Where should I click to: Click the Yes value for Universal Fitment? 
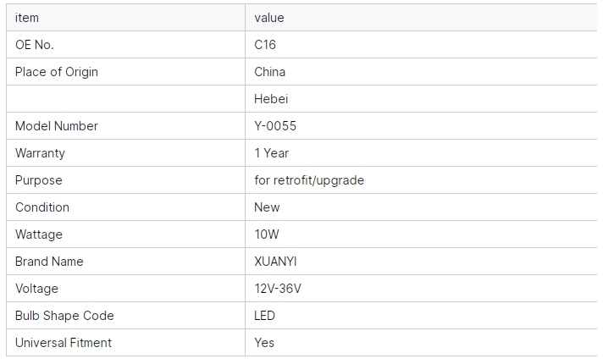coord(264,343)
